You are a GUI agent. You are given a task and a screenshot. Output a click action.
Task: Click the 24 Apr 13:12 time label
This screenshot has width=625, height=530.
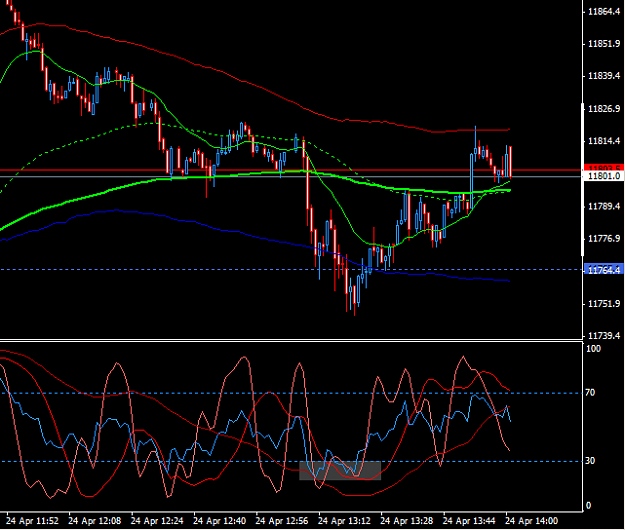[344, 521]
